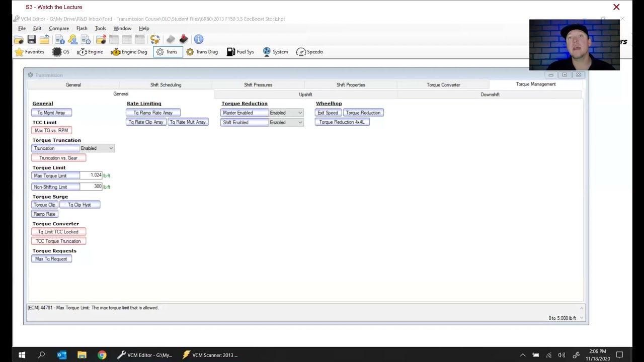Viewport: 644px width, 362px height.
Task: Click the Max Torque Limit value field
Action: point(91,175)
